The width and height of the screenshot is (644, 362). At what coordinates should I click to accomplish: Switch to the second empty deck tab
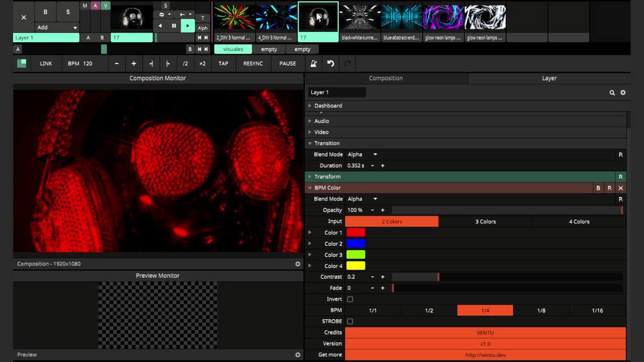[302, 49]
